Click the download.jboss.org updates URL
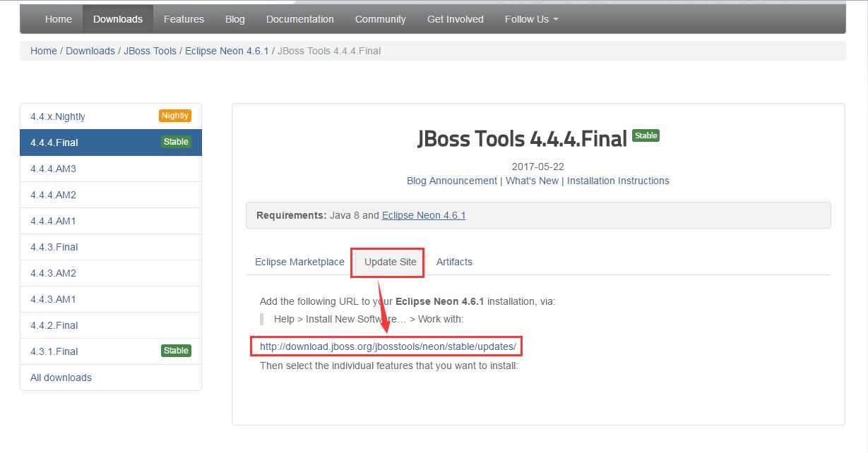Screen dimensions: 868x453 click(x=388, y=346)
